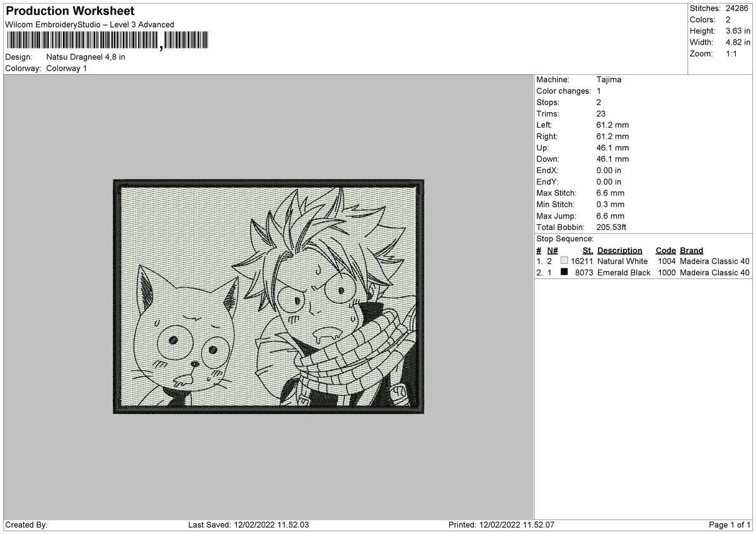The width and height of the screenshot is (756, 534).
Task: Click the Code column header
Action: click(666, 250)
